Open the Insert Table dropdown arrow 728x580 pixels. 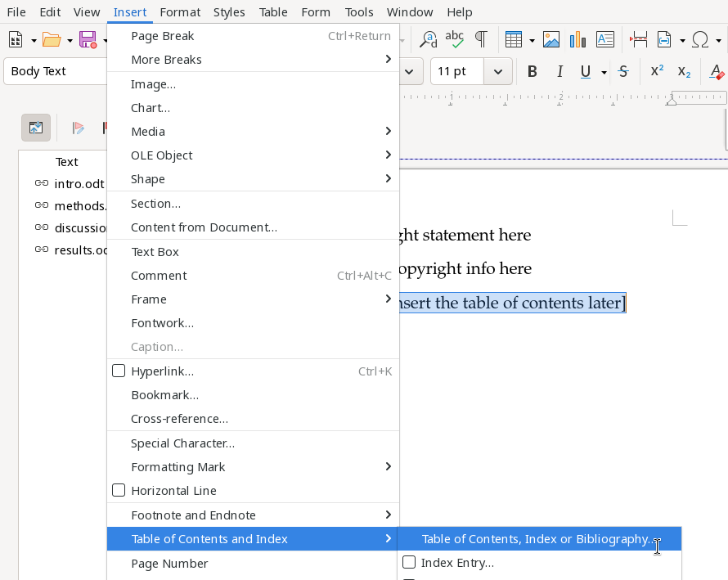(x=532, y=41)
